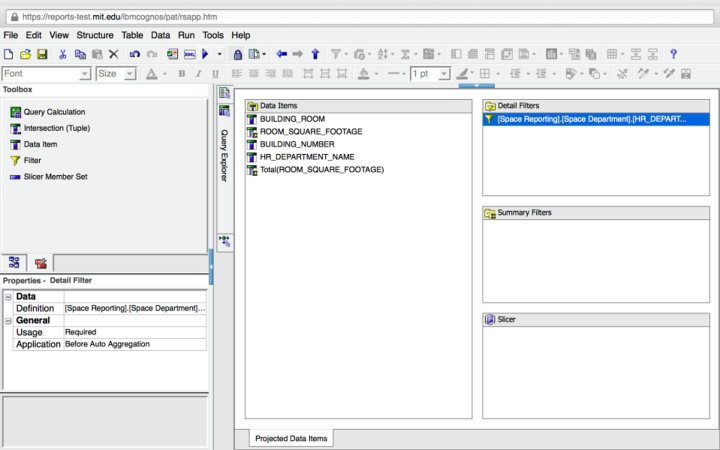Collapse the General properties group
Screen dimensions: 720x450
coord(8,320)
